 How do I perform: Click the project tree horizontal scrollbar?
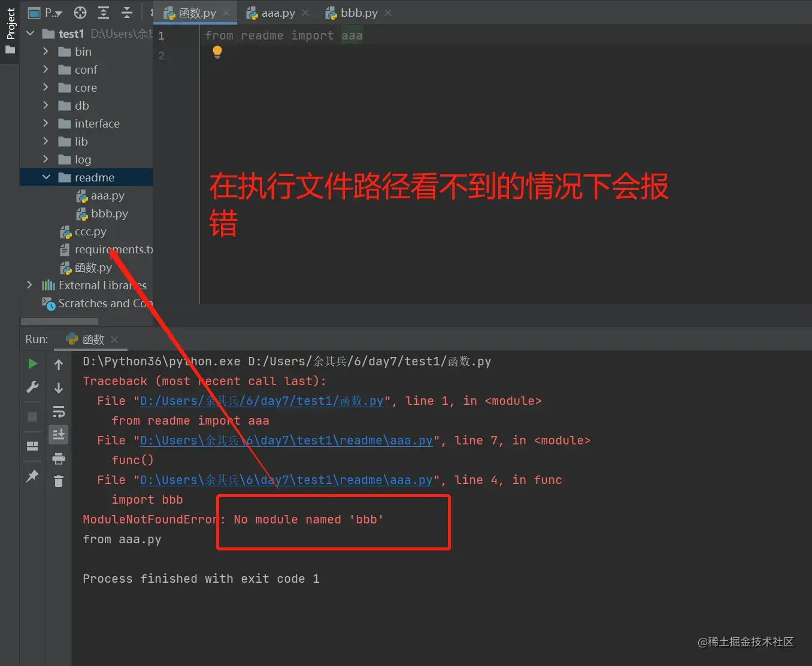pyautogui.click(x=60, y=322)
